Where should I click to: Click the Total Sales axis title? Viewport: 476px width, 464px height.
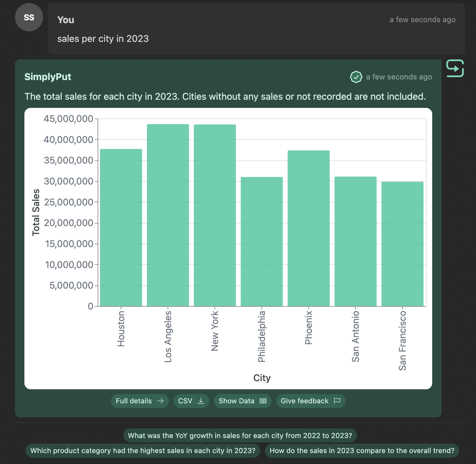tap(36, 212)
